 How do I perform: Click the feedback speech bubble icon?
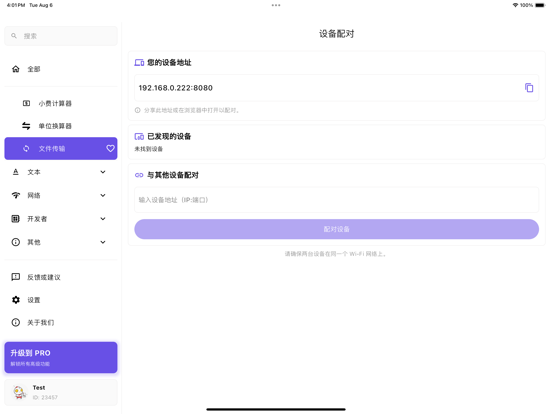[16, 277]
